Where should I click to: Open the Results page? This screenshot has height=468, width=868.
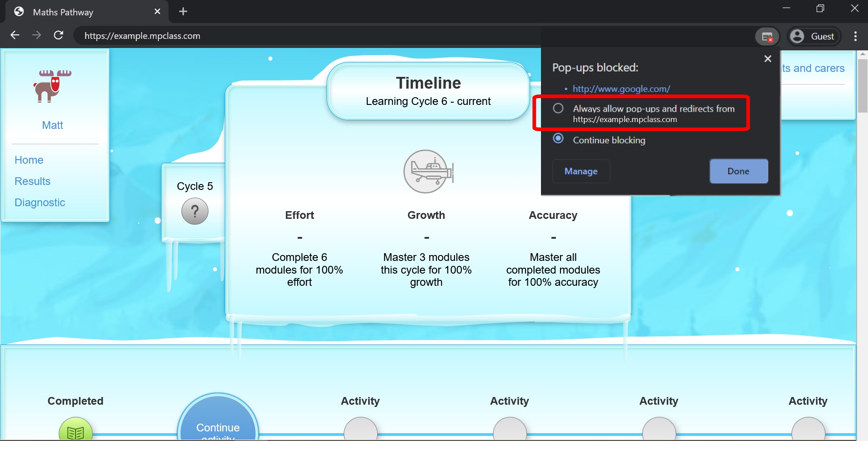coord(33,181)
